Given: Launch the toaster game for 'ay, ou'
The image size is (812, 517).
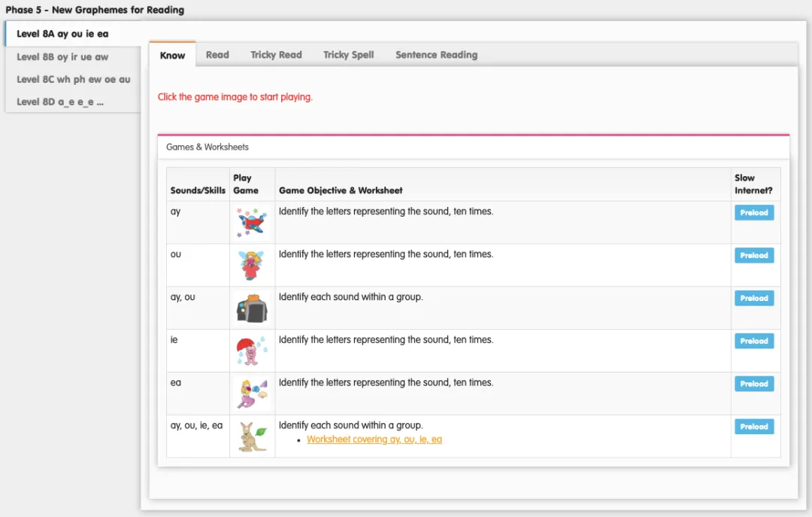Looking at the screenshot, I should [x=252, y=308].
